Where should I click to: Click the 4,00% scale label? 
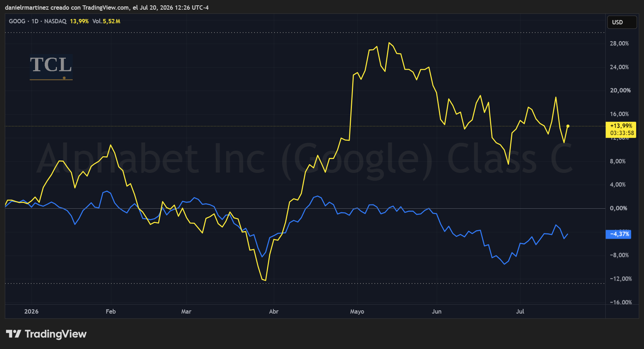(x=618, y=184)
